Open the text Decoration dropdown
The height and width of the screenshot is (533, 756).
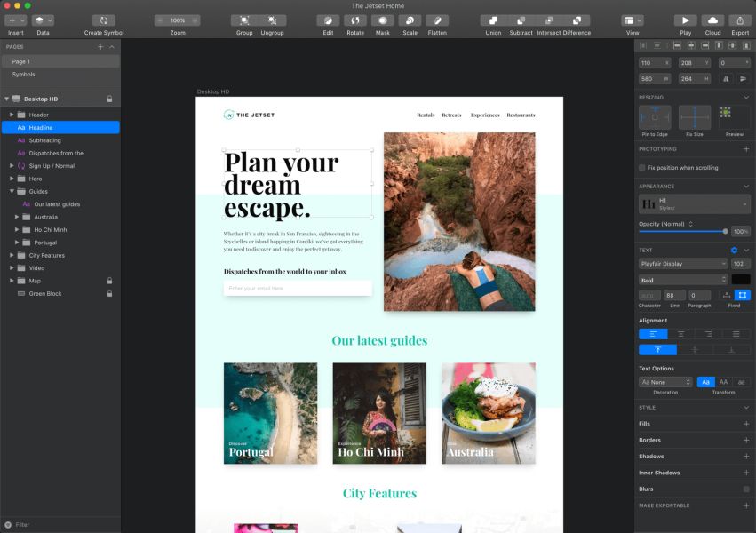tap(665, 382)
